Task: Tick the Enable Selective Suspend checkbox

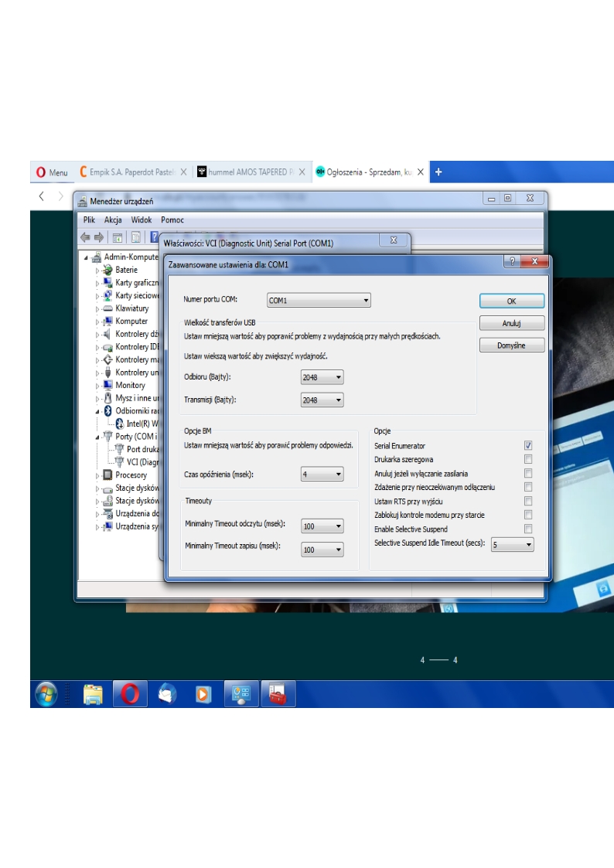Action: pyautogui.click(x=528, y=529)
